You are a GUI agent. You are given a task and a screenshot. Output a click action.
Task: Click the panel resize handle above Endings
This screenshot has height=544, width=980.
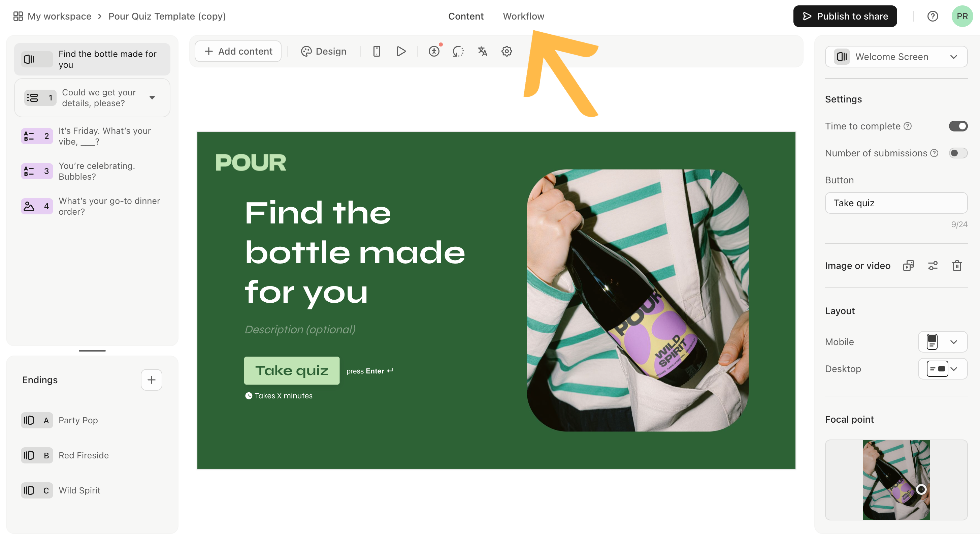(92, 350)
